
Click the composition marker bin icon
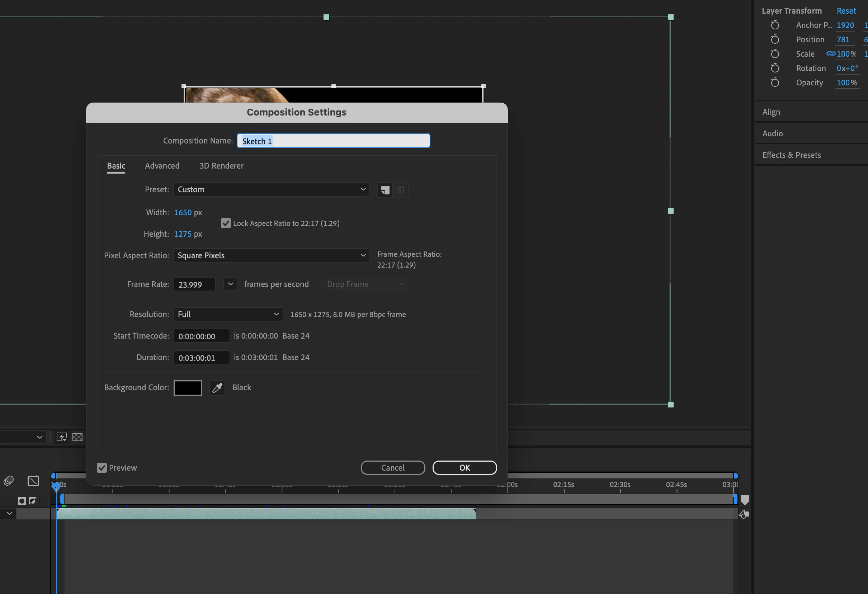tap(745, 500)
